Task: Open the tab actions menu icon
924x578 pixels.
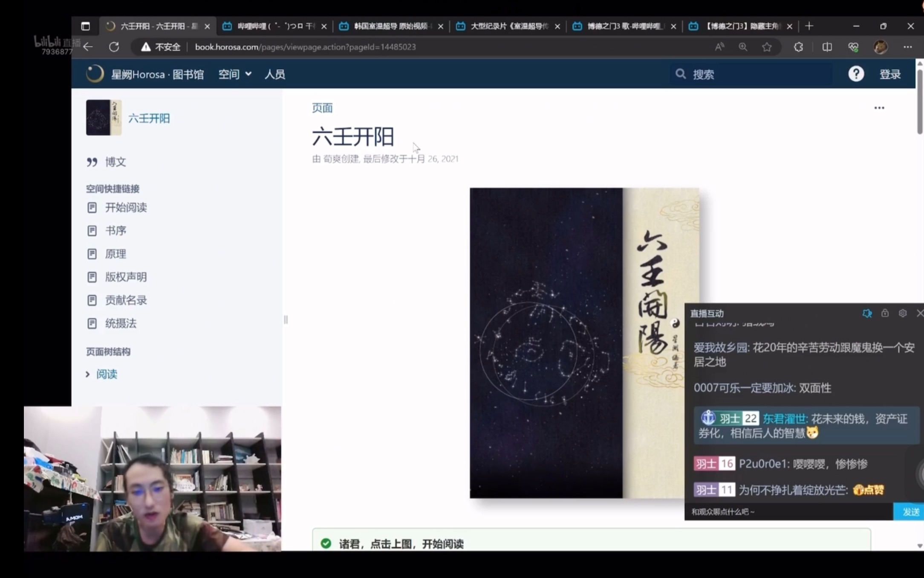Action: click(x=86, y=26)
